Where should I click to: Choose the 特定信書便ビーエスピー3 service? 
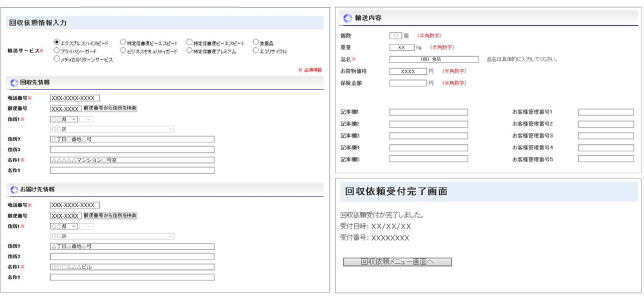click(x=189, y=42)
